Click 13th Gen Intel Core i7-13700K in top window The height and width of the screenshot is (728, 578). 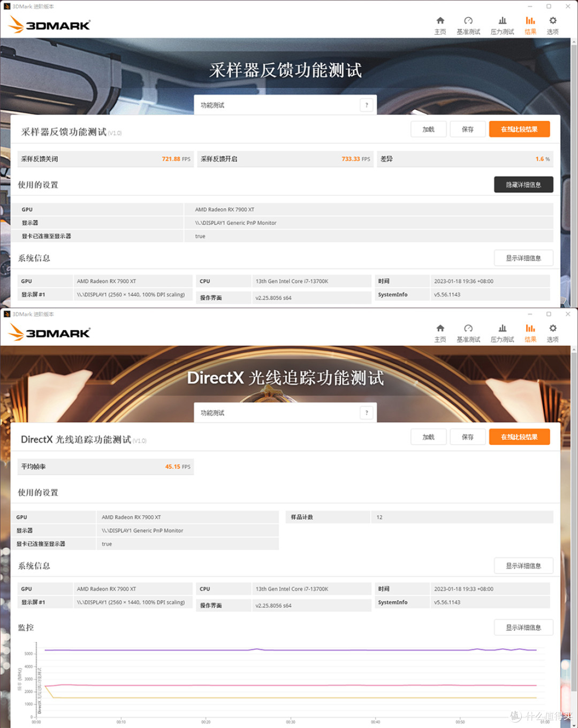[x=292, y=281]
